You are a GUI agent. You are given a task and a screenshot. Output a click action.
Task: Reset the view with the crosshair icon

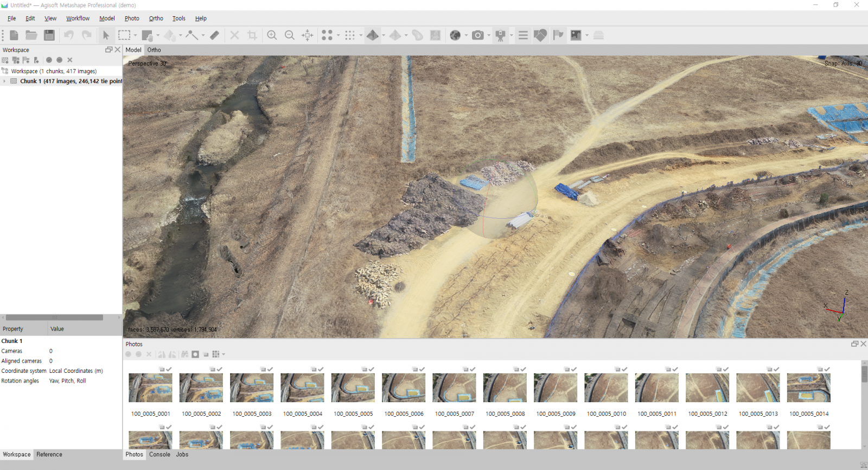(x=308, y=35)
